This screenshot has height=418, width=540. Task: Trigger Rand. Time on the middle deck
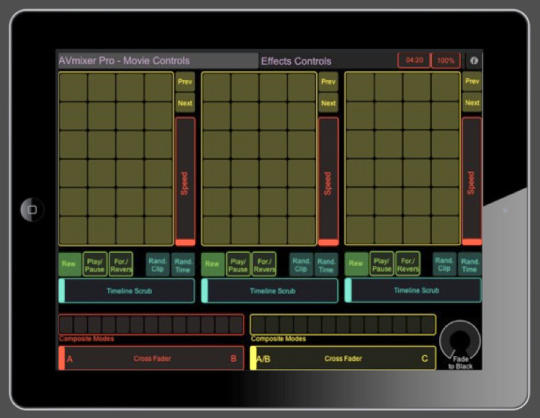click(326, 265)
